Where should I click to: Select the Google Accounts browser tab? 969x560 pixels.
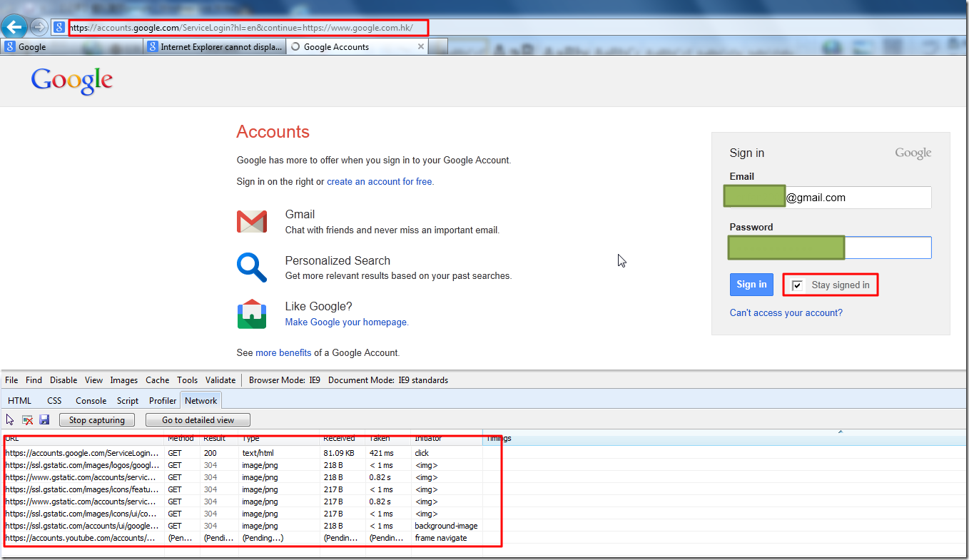tap(357, 46)
